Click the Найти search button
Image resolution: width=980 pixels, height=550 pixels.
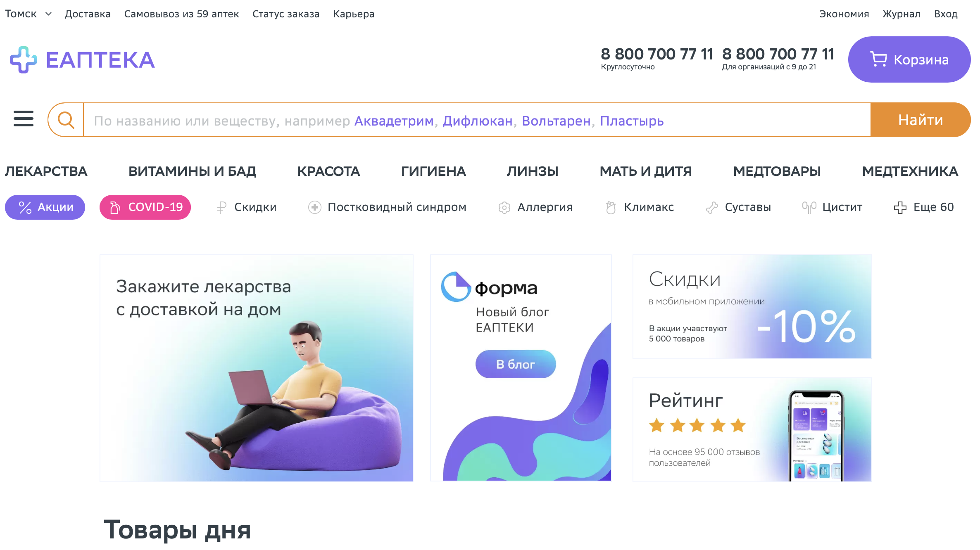[x=921, y=120]
